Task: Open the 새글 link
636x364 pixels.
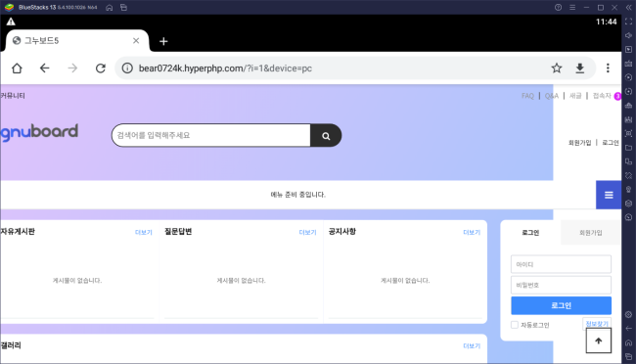Action: (575, 96)
